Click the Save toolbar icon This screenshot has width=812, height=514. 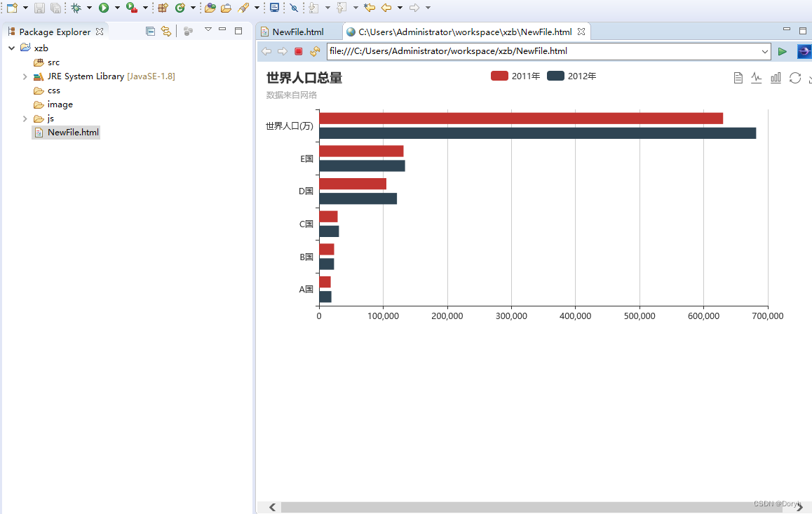[x=39, y=8]
